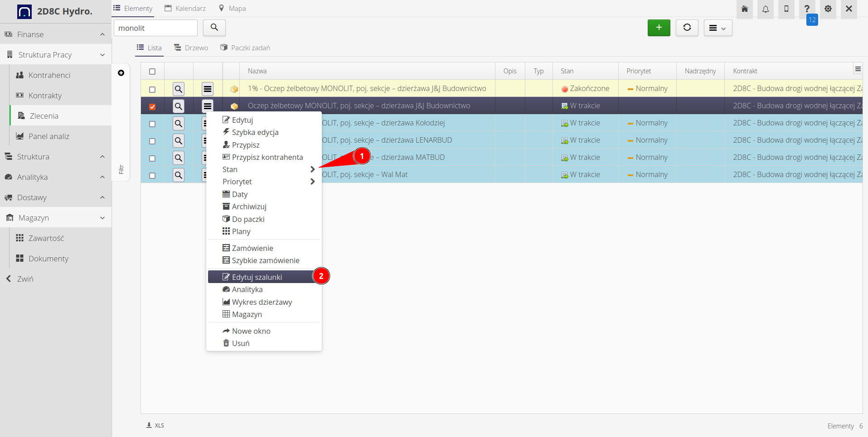Open the list view options dropdown
Screen dimensions: 868x437
718,28
